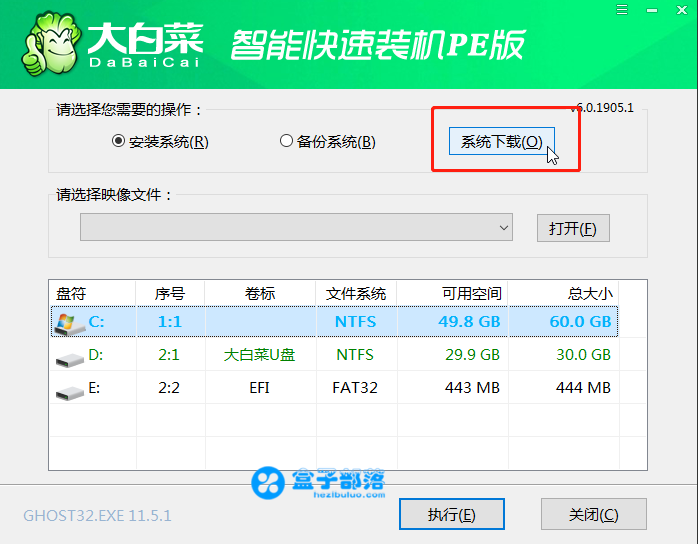
Task: Click the C: drive letter
Action: click(96, 321)
